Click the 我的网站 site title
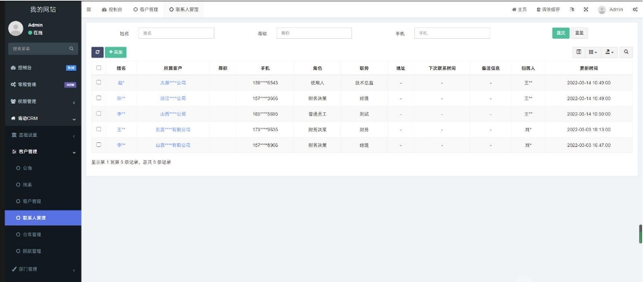 click(43, 9)
